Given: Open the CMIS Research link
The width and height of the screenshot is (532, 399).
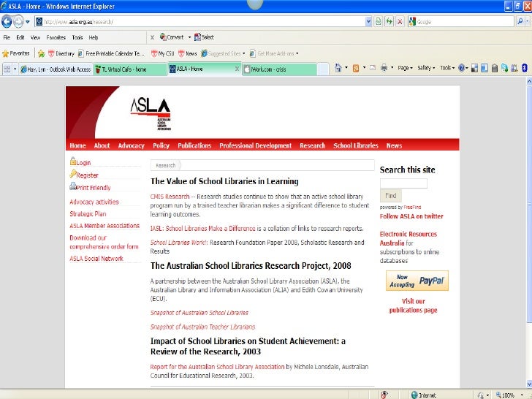Looking at the screenshot, I should pyautogui.click(x=170, y=197).
